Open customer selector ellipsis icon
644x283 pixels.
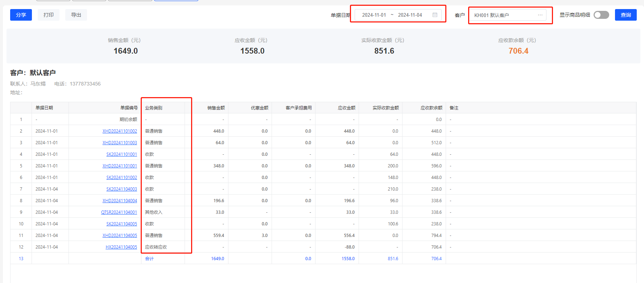tap(540, 15)
